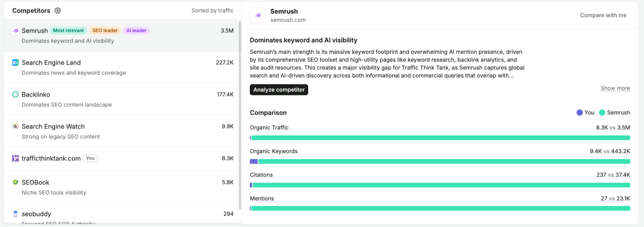Click Compare with me button
The image size is (644, 227).
603,15
